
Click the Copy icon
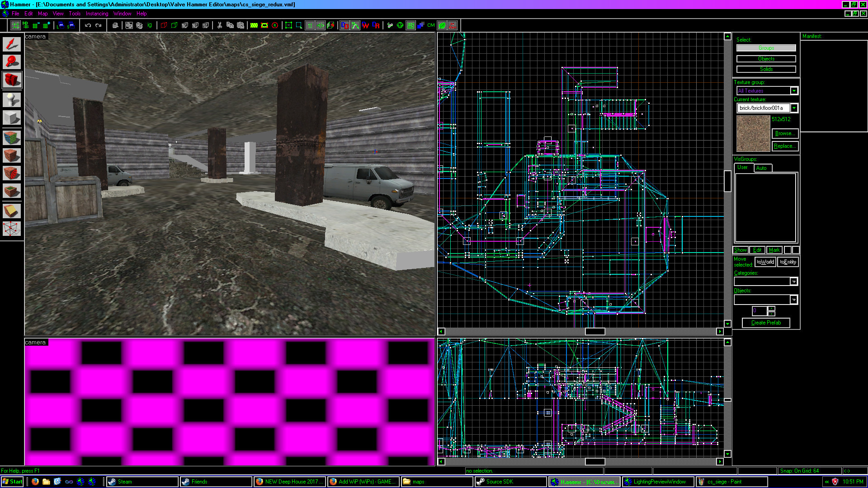pos(230,25)
